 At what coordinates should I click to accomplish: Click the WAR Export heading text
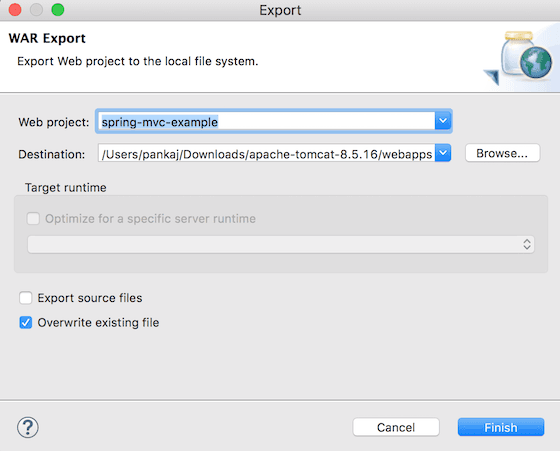tap(47, 38)
